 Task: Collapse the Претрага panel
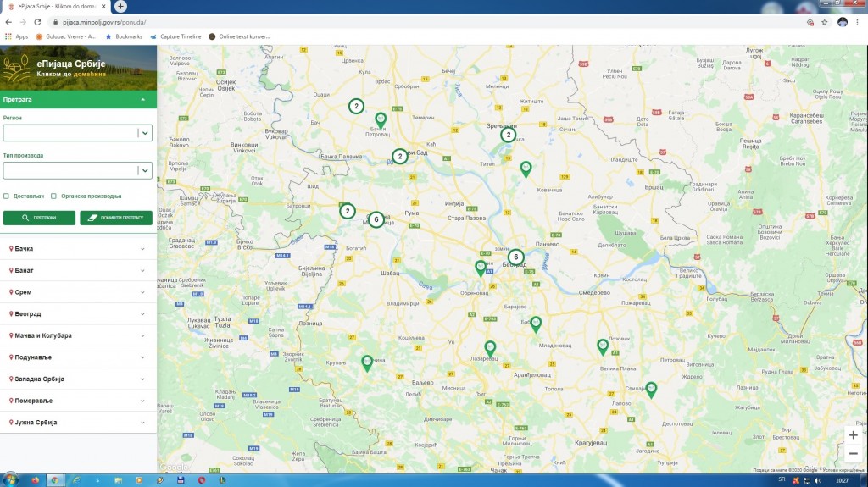pos(78,100)
